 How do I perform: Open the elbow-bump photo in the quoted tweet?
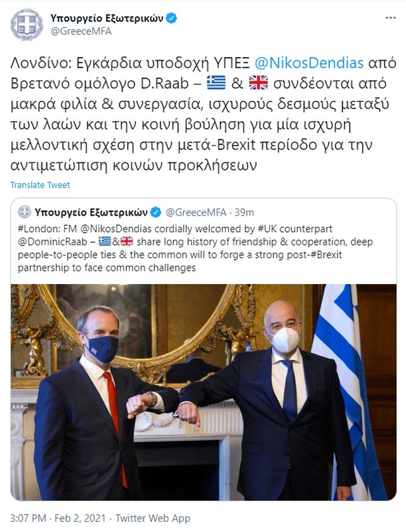click(x=204, y=392)
